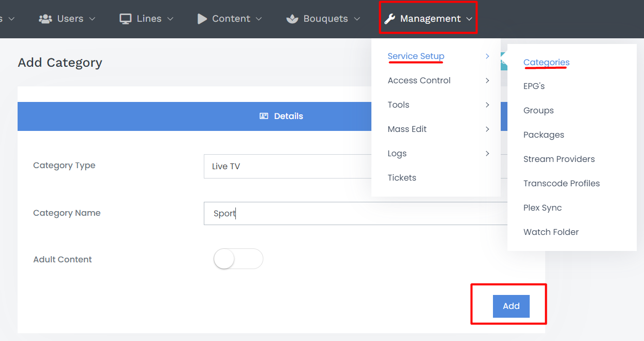Expand the Access Control submenu arrow
The height and width of the screenshot is (341, 644).
tap(487, 80)
